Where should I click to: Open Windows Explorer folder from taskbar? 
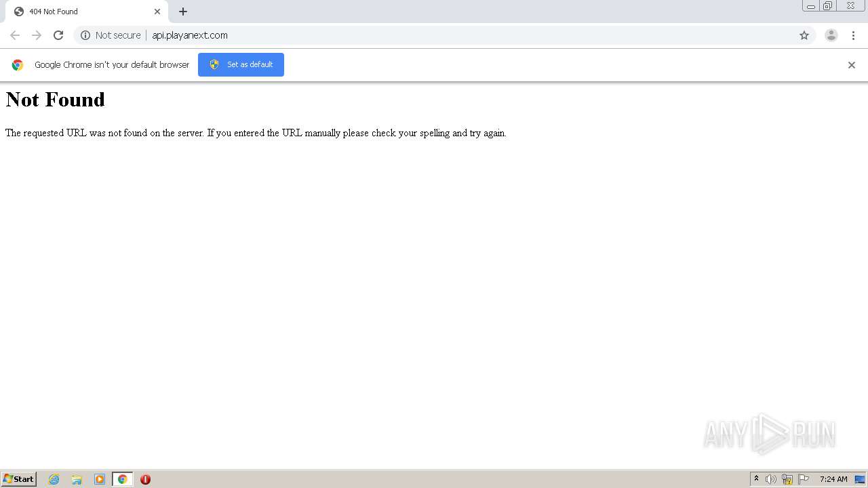[77, 479]
